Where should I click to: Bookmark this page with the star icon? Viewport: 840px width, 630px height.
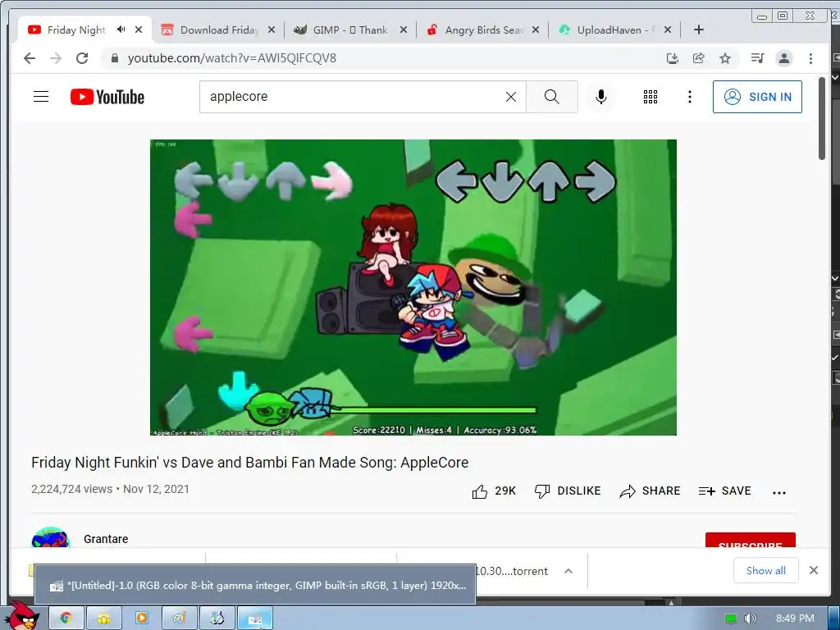pyautogui.click(x=725, y=58)
